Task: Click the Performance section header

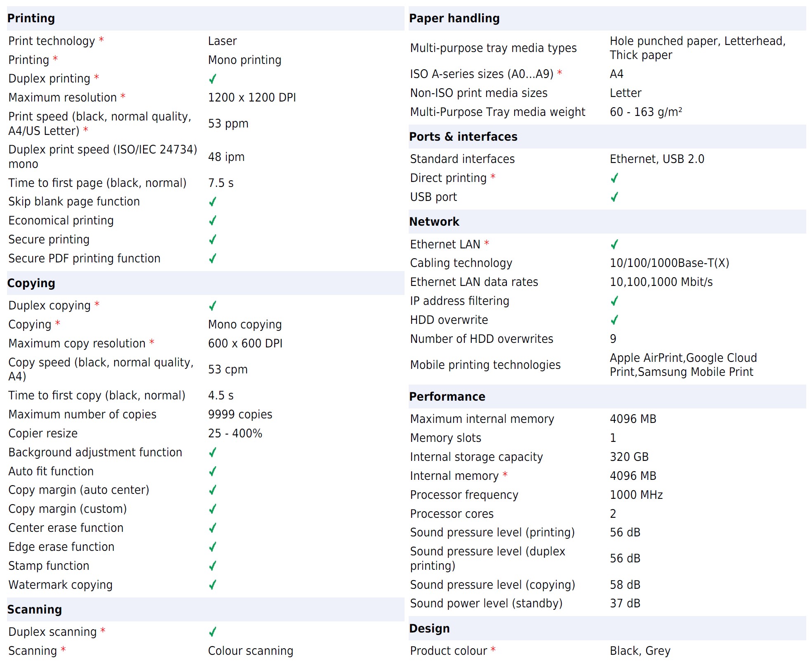Action: [x=447, y=397]
